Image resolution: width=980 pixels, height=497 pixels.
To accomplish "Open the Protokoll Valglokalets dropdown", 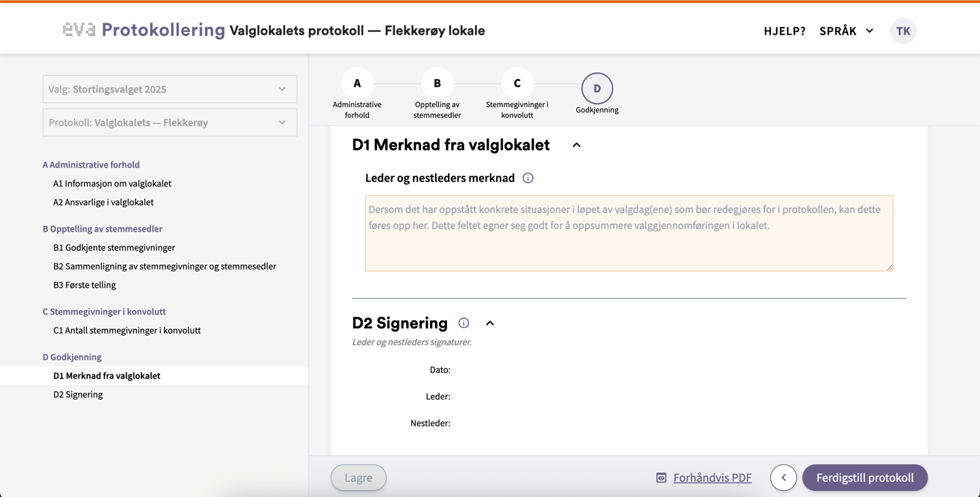I will [x=169, y=123].
